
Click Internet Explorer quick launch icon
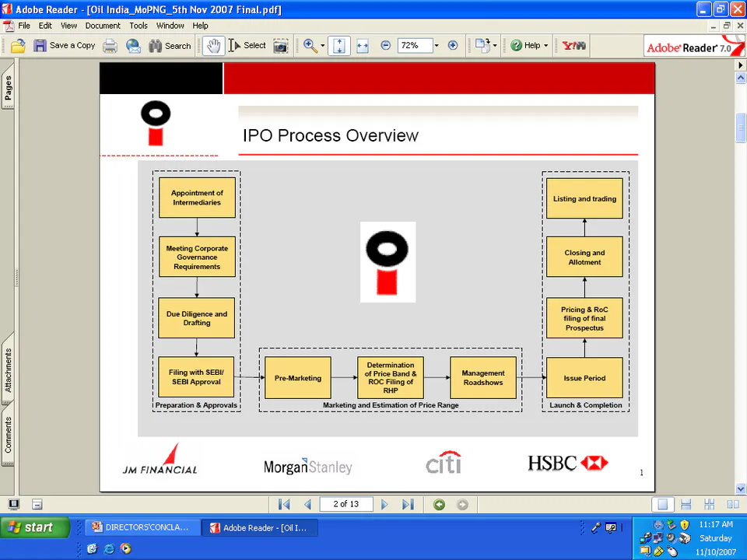point(109,549)
